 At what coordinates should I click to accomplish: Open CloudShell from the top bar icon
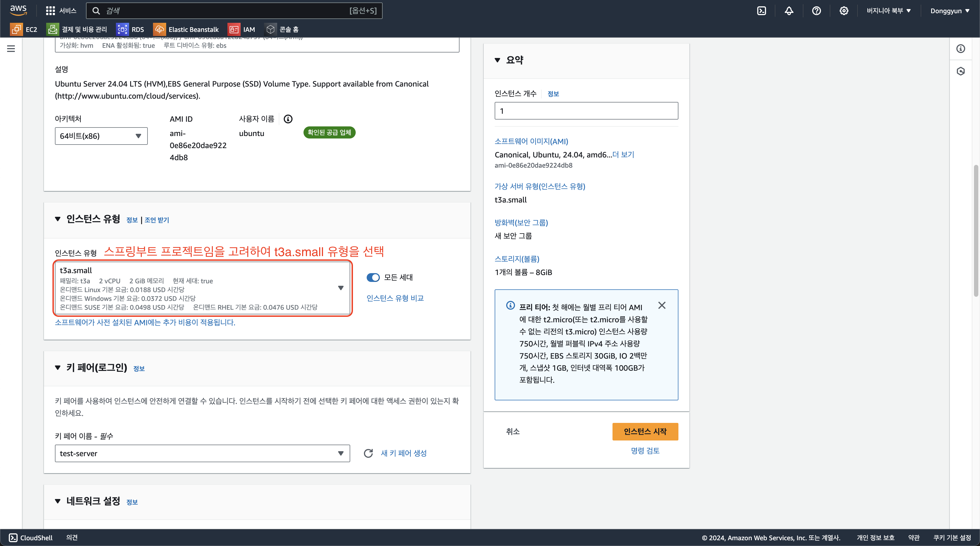tap(761, 11)
